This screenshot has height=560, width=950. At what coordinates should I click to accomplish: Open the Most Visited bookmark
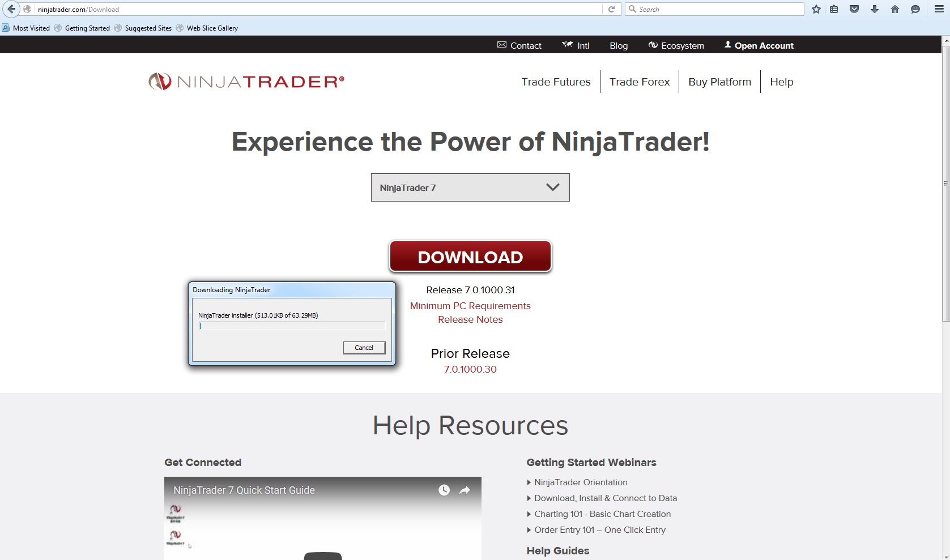26,28
